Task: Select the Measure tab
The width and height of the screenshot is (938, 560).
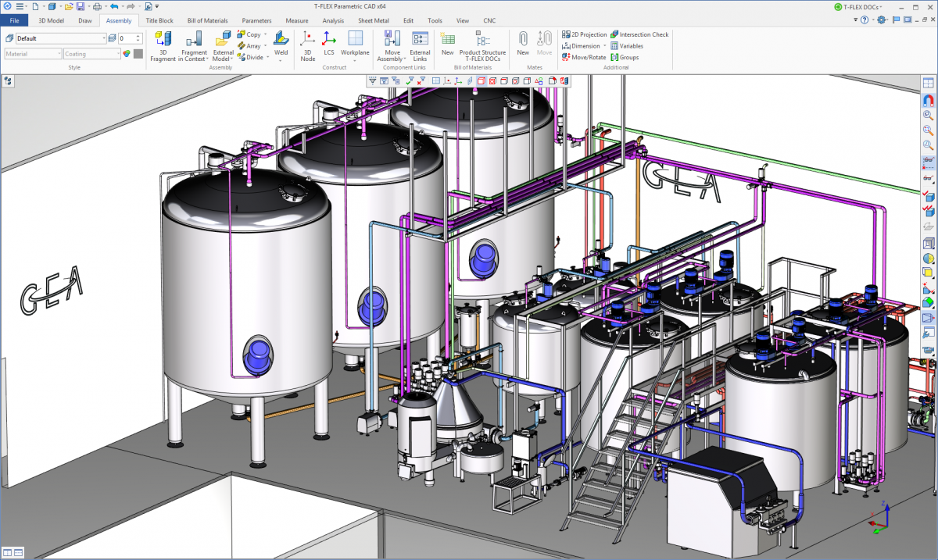Action: click(297, 20)
